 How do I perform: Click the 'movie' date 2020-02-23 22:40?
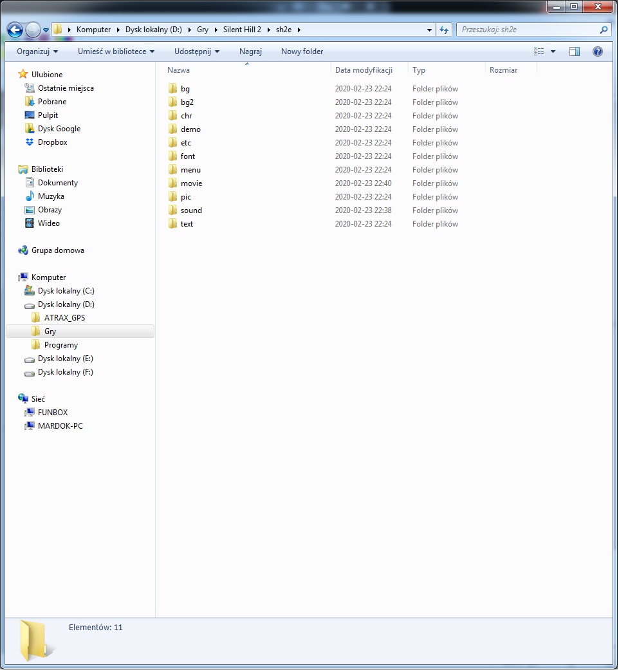[x=364, y=183]
